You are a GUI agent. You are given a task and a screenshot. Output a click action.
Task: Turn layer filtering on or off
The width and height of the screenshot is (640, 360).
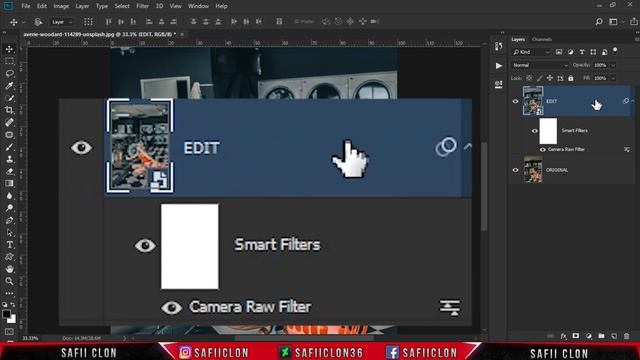coord(615,51)
